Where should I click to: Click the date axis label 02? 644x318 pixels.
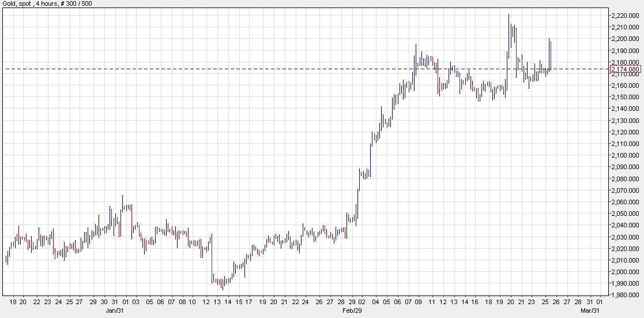click(x=361, y=301)
